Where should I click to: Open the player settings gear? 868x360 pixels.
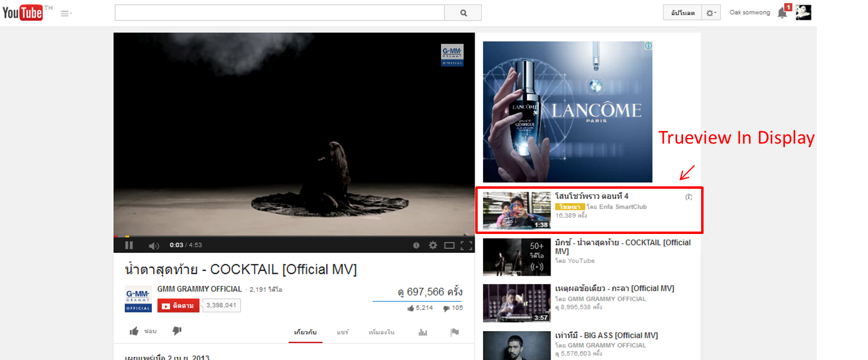pyautogui.click(x=432, y=245)
